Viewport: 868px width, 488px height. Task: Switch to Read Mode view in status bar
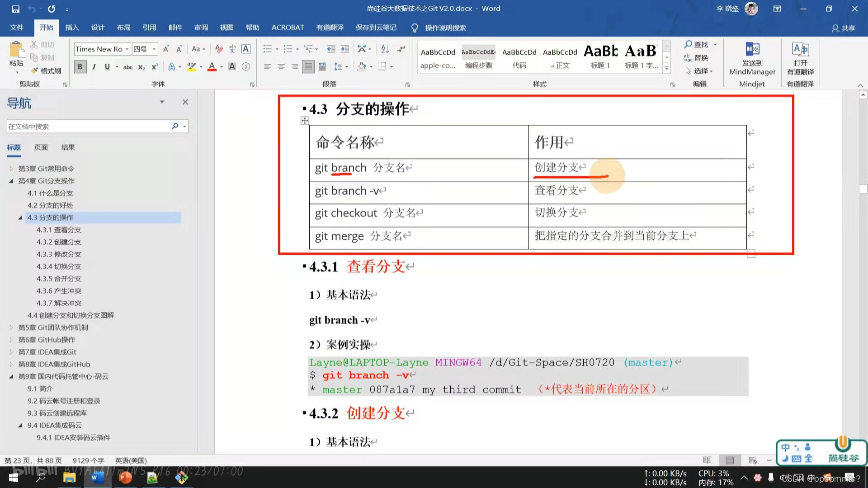click(708, 460)
